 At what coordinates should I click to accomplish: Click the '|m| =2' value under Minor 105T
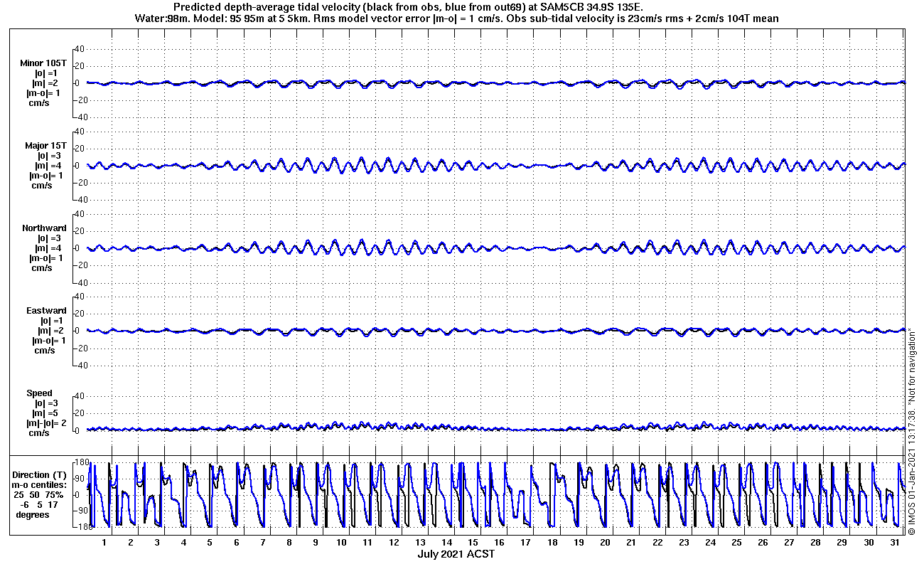click(47, 83)
